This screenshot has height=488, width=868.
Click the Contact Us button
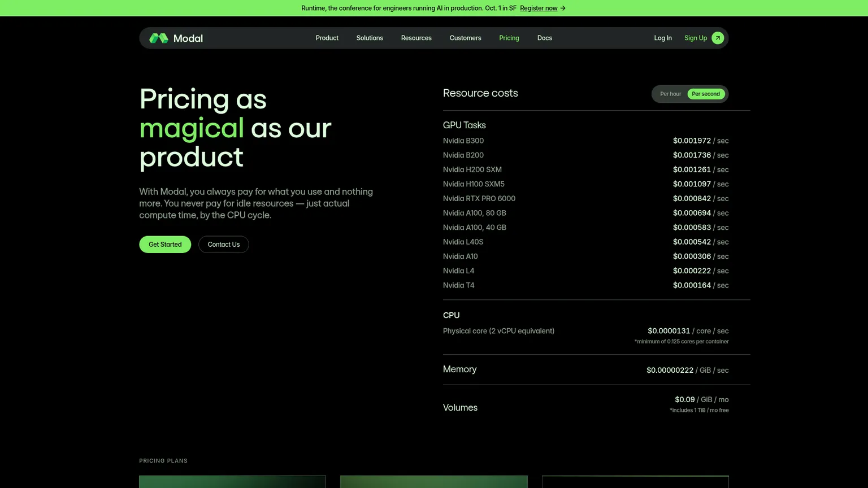[224, 245]
